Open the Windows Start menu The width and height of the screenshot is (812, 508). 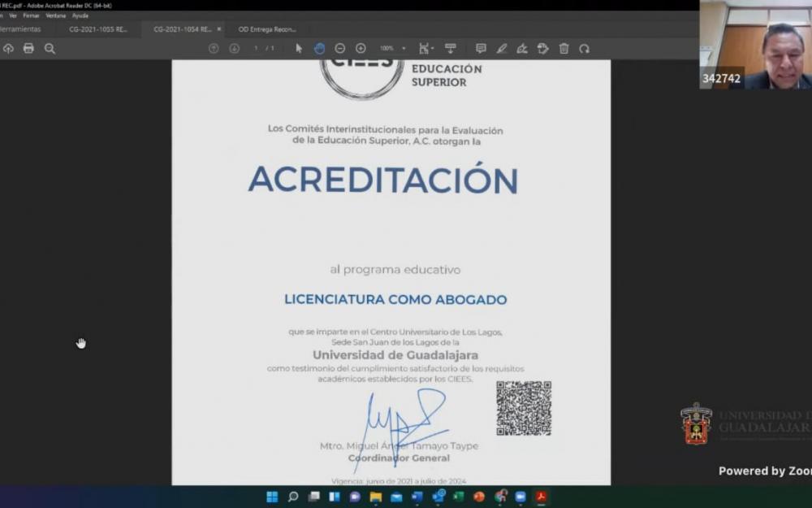(272, 497)
